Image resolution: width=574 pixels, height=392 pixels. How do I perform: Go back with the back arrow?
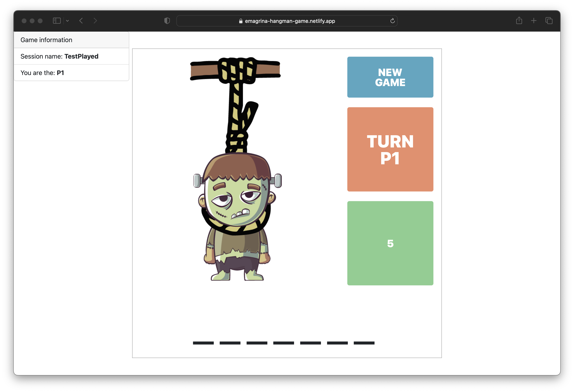[81, 21]
